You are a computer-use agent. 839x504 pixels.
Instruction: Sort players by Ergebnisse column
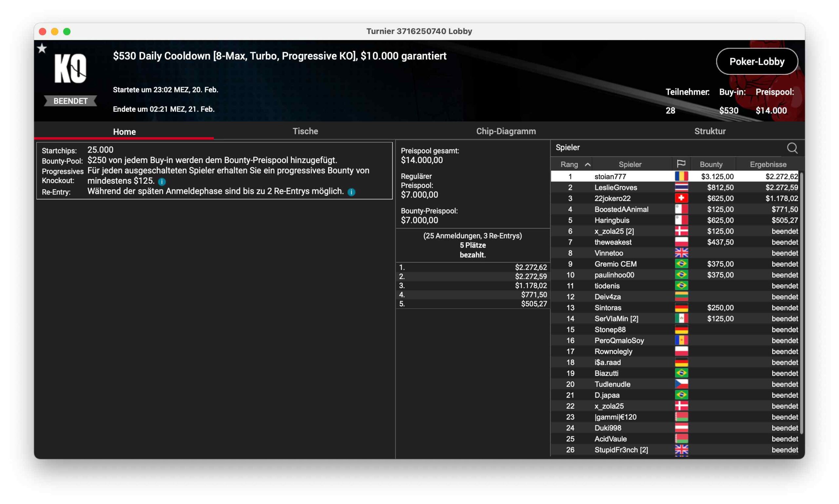(768, 165)
